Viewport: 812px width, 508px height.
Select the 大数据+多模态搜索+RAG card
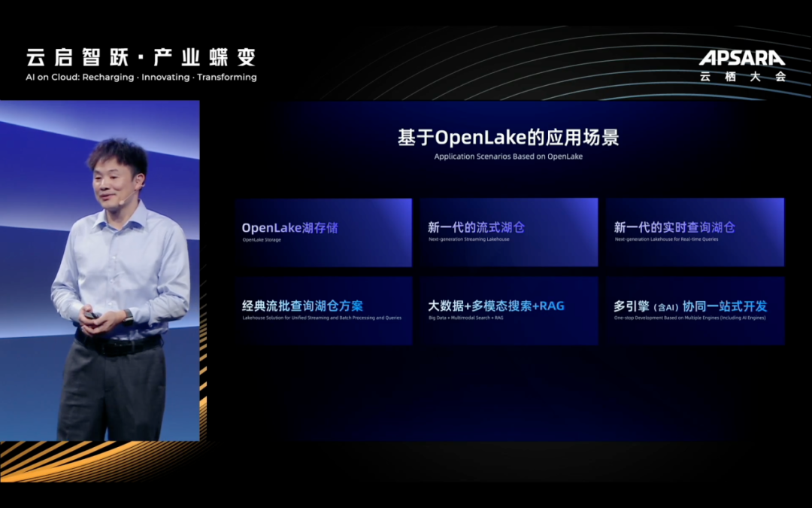[x=509, y=311]
